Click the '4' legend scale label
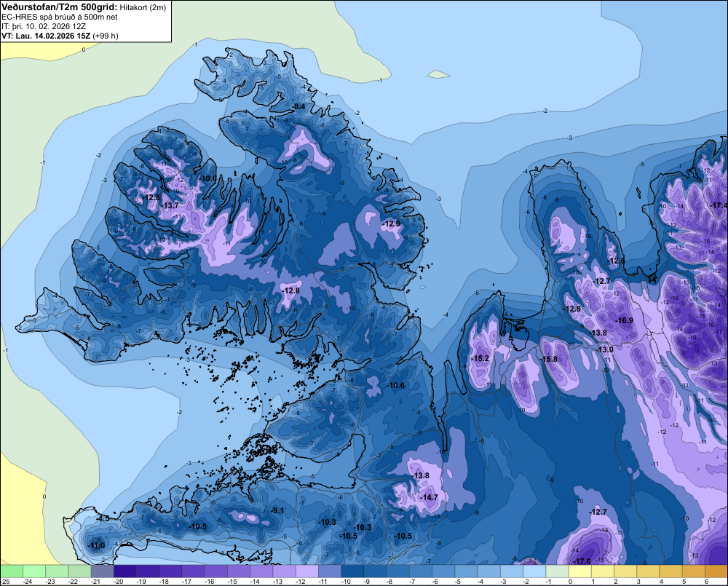This screenshot has width=728, height=586. (x=662, y=582)
